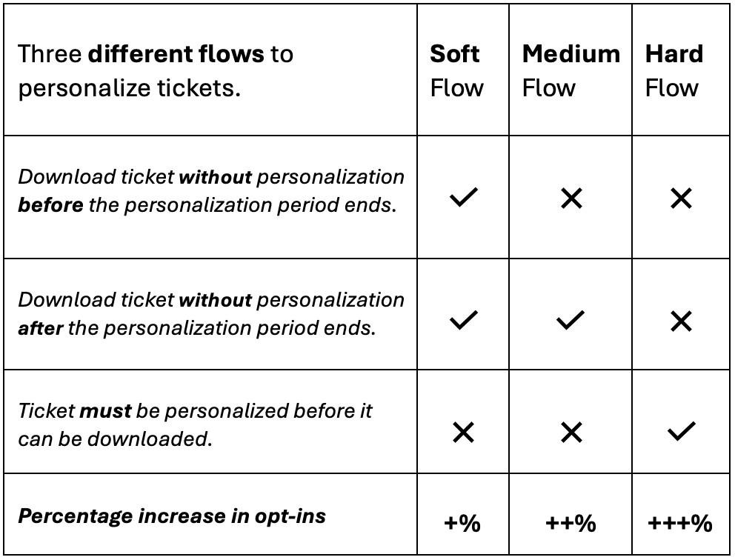Image resolution: width=735 pixels, height=560 pixels.
Task: Click the 'after the personalization period ends' row label
Action: (211, 314)
